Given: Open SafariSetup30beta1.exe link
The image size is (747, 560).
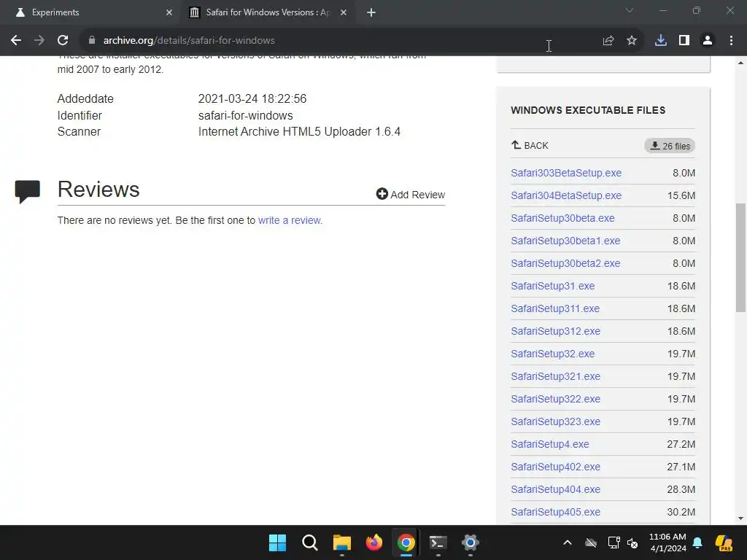Looking at the screenshot, I should coord(565,241).
